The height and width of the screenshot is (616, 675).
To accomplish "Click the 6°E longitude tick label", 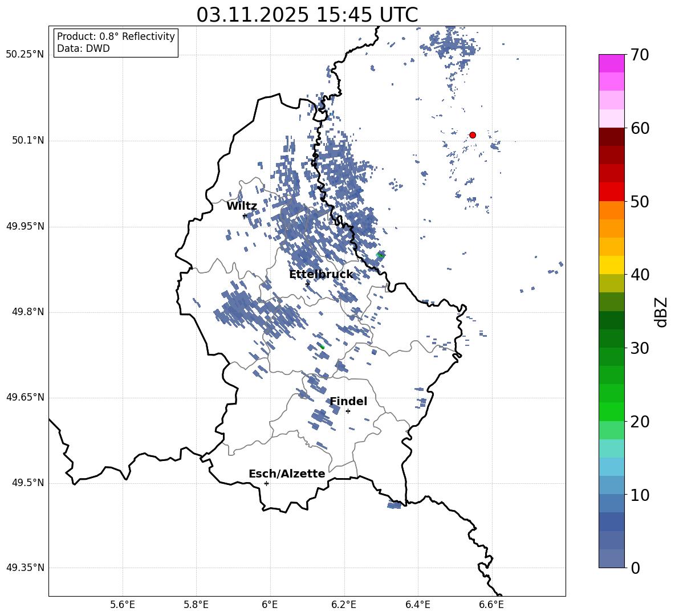I will (x=270, y=605).
